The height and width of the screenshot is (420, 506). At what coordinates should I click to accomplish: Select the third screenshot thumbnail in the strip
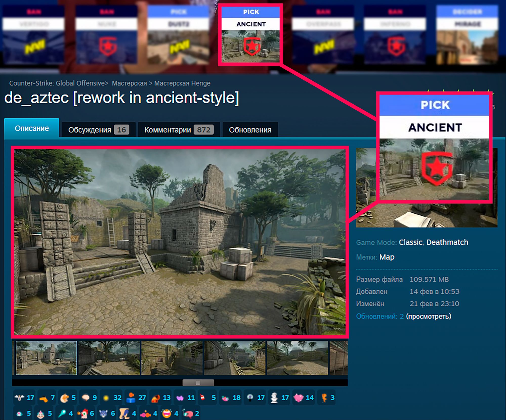[x=172, y=358]
